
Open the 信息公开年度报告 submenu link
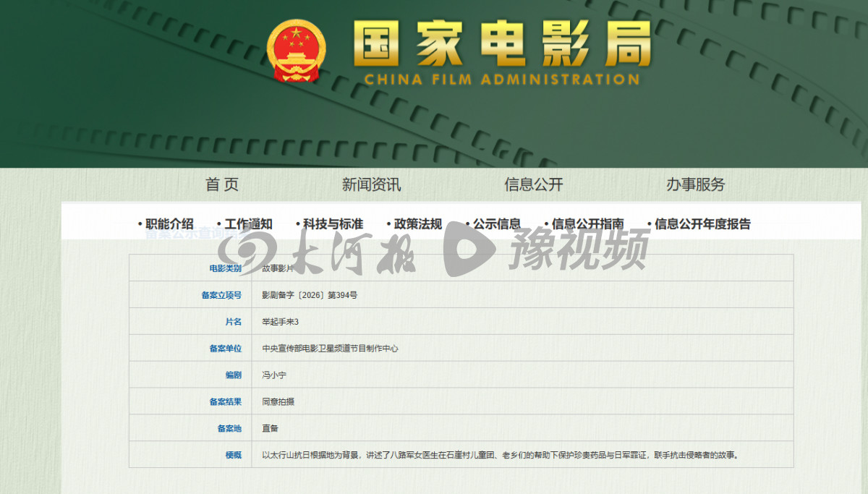[x=702, y=224]
